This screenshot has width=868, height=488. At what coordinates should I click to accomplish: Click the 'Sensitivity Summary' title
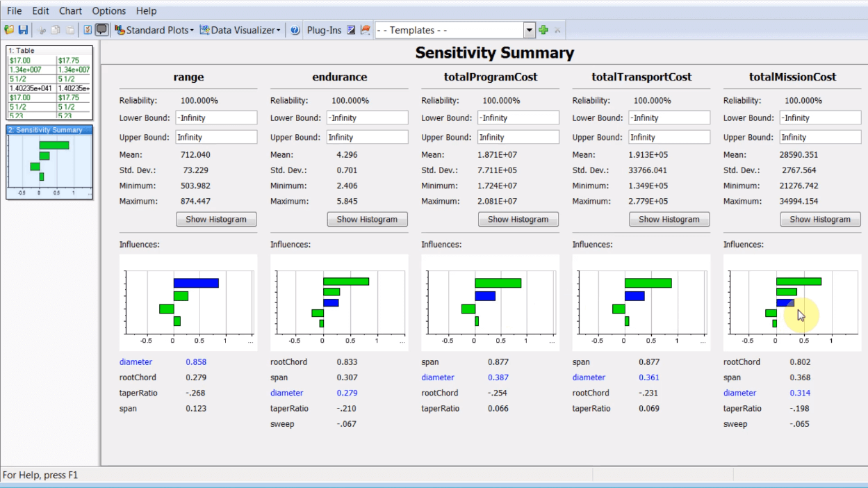(x=495, y=53)
